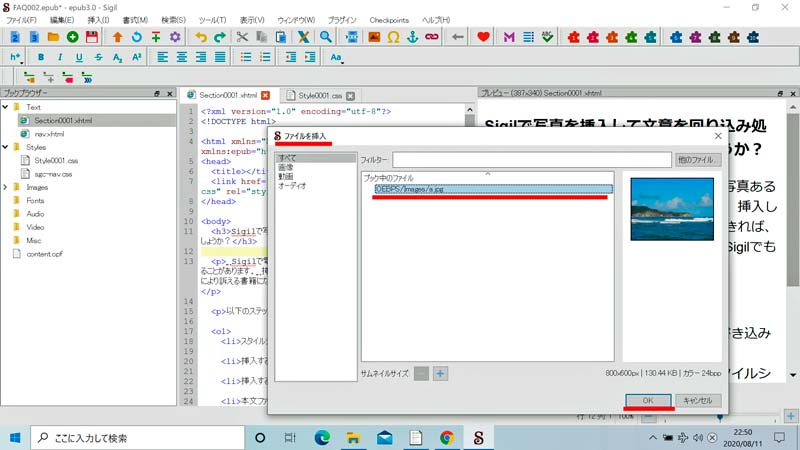The width and height of the screenshot is (800, 450).
Task: Click the Insert Special Character omega icon
Action: click(x=393, y=37)
